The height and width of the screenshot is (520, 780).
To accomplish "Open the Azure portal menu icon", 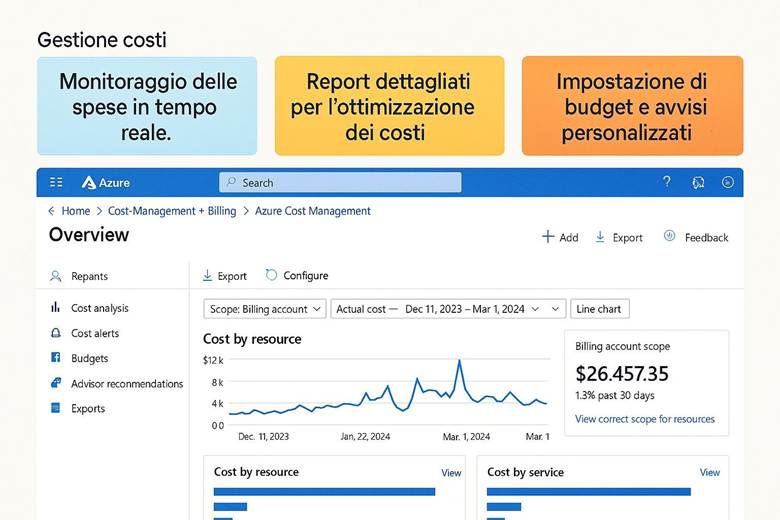I will [56, 182].
